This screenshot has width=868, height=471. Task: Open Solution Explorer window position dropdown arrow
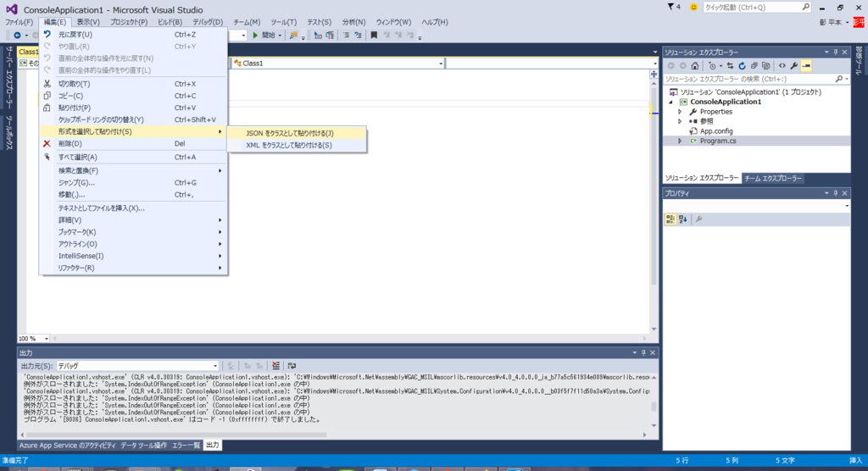[826, 52]
